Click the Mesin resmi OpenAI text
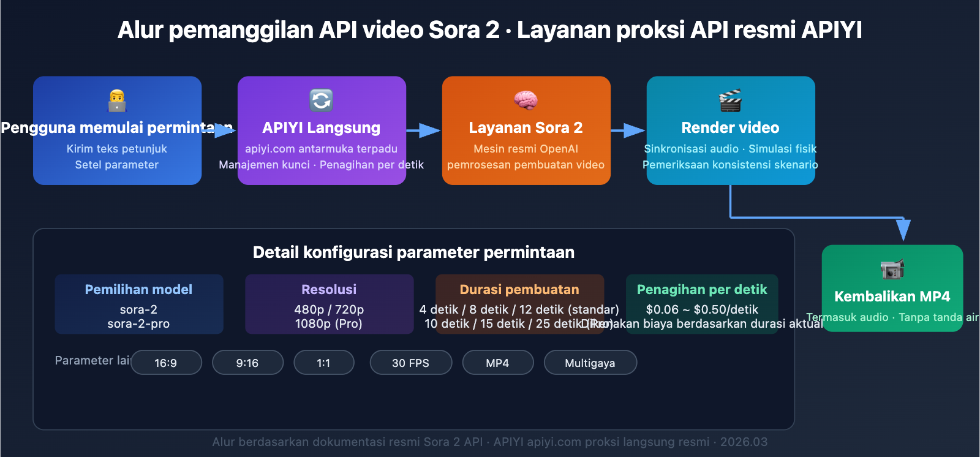The width and height of the screenshot is (980, 457). pos(526,149)
